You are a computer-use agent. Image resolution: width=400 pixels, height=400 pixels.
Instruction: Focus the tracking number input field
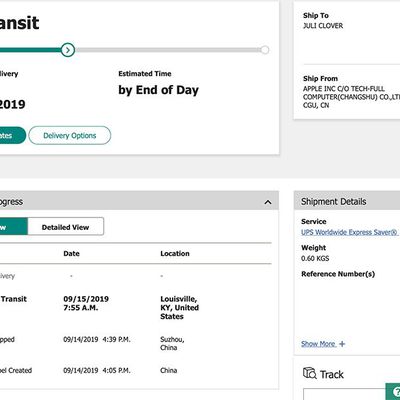click(345, 394)
